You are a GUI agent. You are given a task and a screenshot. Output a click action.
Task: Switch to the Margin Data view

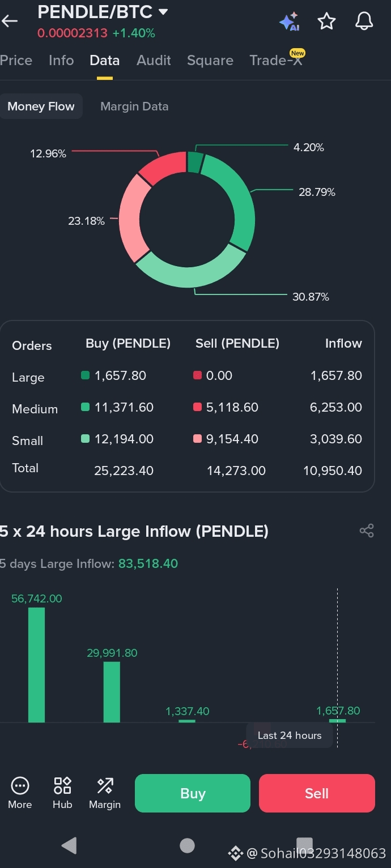(x=134, y=106)
